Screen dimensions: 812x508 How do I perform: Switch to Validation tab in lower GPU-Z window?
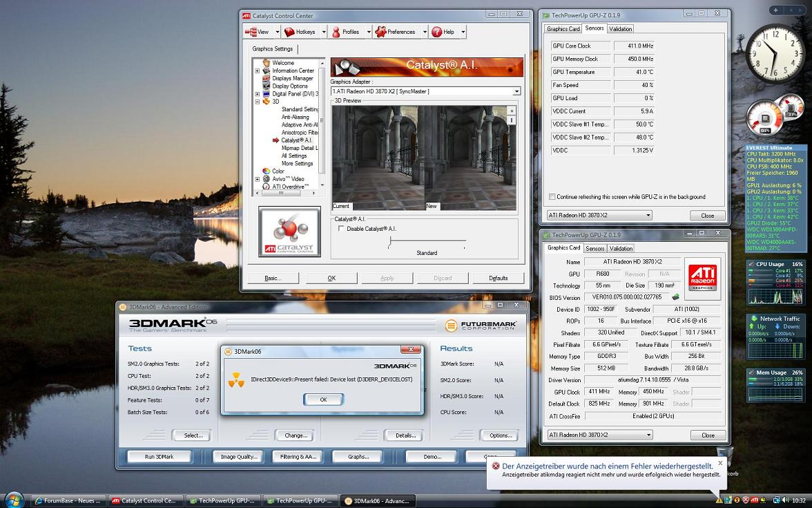pyautogui.click(x=621, y=249)
